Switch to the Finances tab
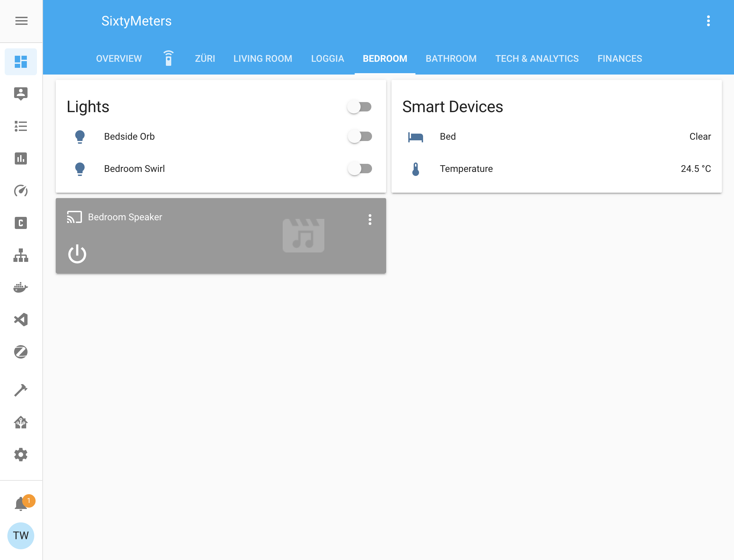The height and width of the screenshot is (560, 734). click(x=620, y=58)
